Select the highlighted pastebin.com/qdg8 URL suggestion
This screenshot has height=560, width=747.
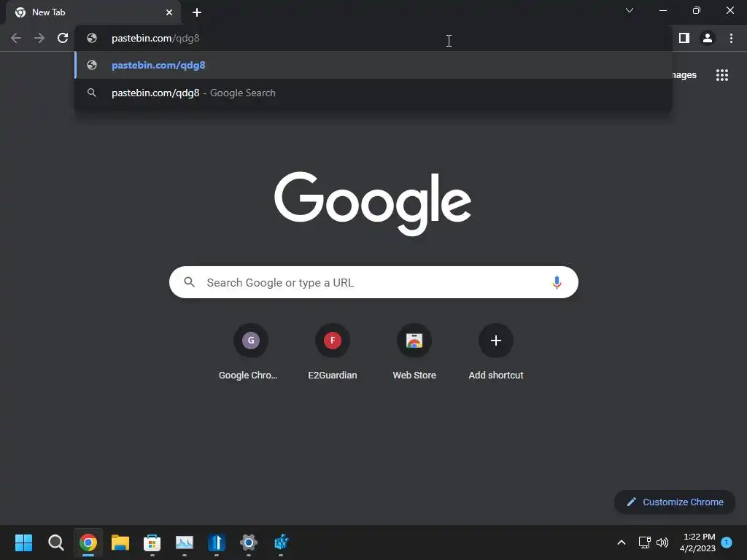point(373,65)
